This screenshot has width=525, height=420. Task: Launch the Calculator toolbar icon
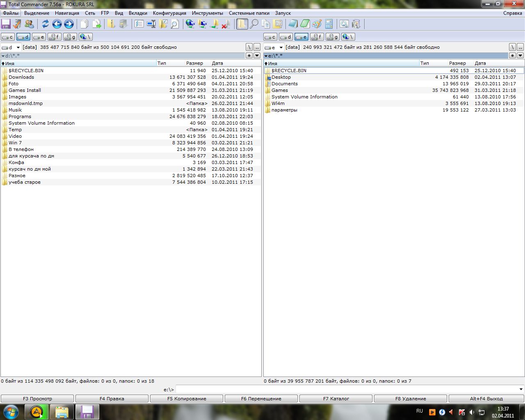(329, 24)
